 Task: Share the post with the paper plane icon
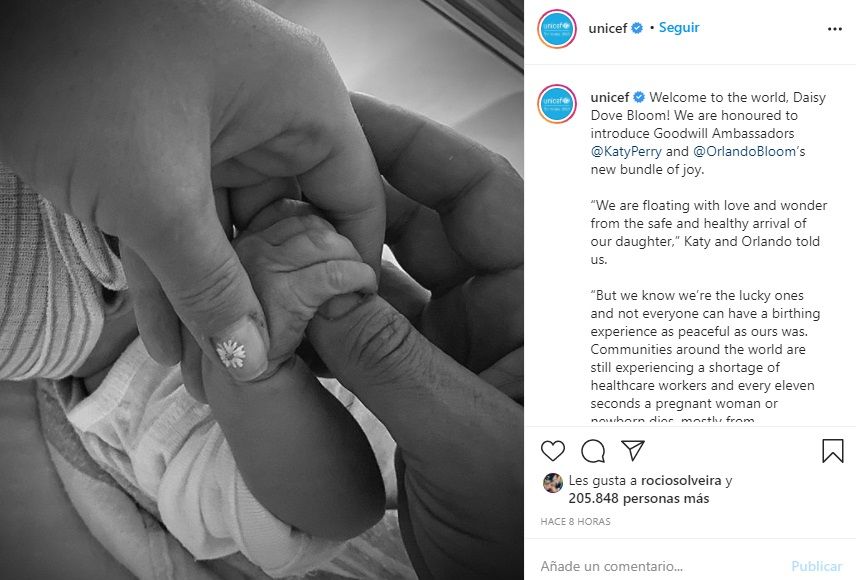coord(633,451)
